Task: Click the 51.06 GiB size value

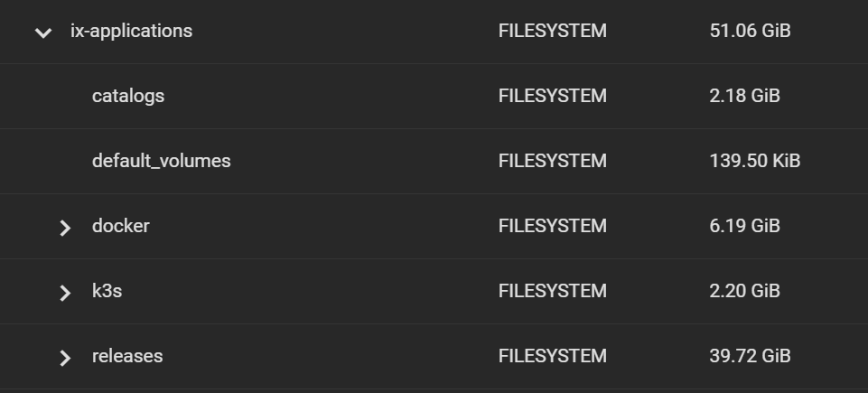Action: (750, 31)
